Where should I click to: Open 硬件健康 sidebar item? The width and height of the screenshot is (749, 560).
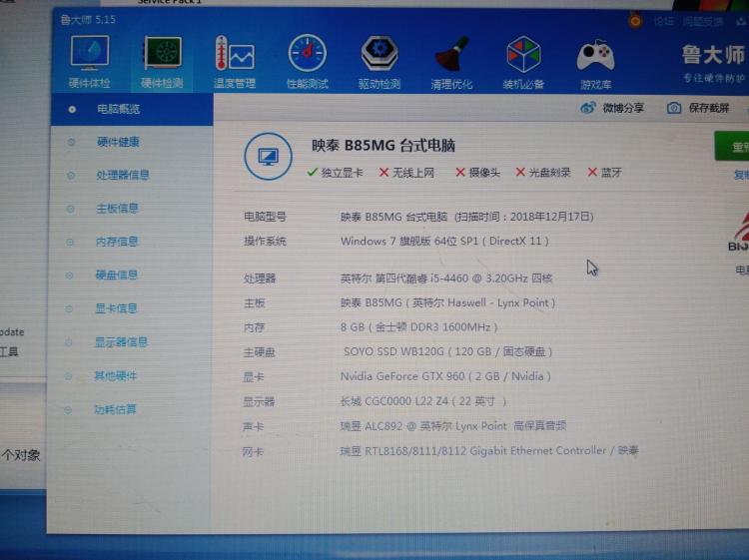[x=118, y=142]
